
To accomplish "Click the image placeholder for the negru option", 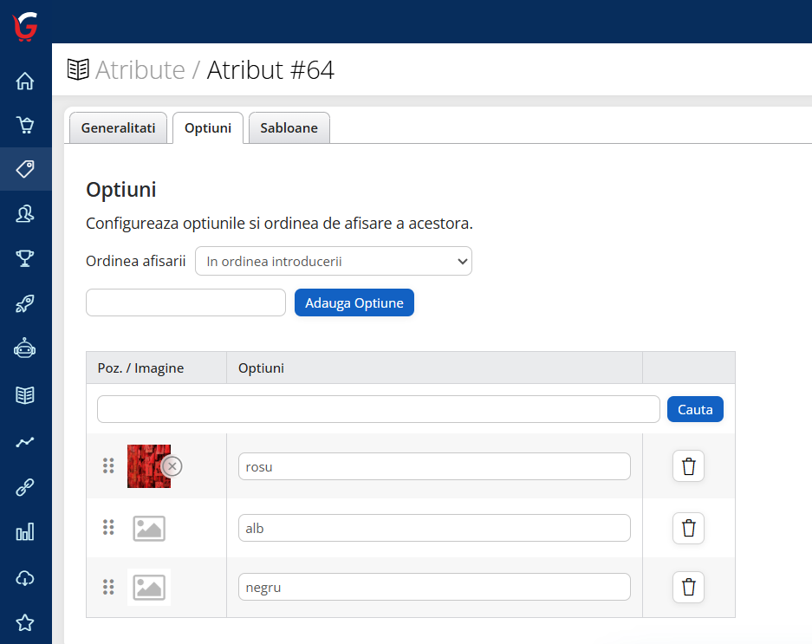I will (149, 588).
